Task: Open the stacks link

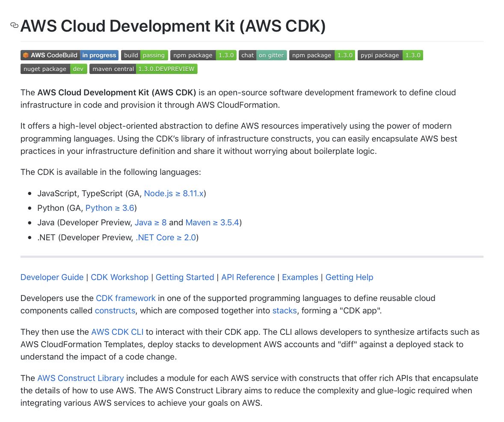Action: tap(285, 310)
